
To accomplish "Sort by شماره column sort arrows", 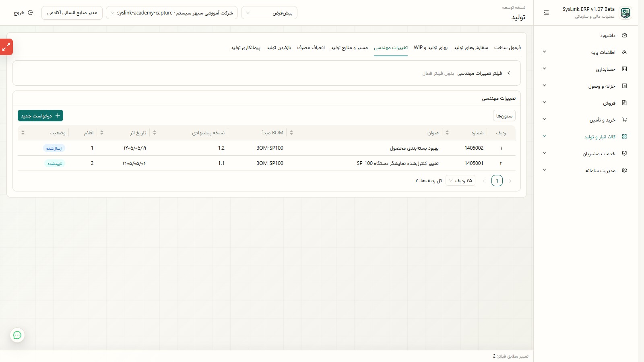I will point(447,133).
